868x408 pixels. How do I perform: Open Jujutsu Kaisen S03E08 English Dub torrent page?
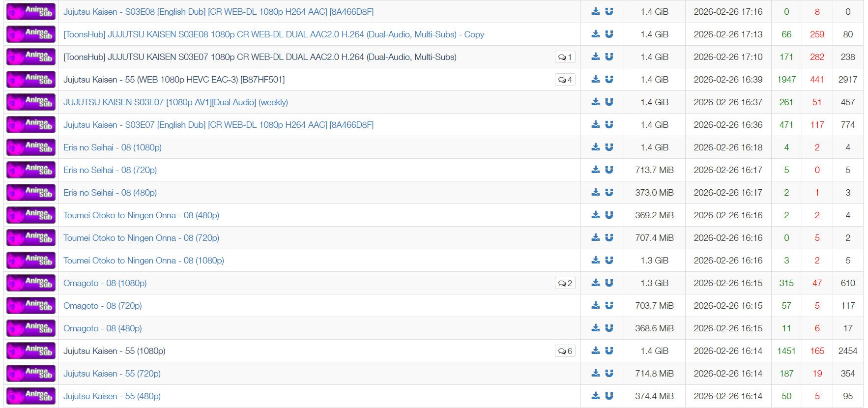(x=218, y=12)
